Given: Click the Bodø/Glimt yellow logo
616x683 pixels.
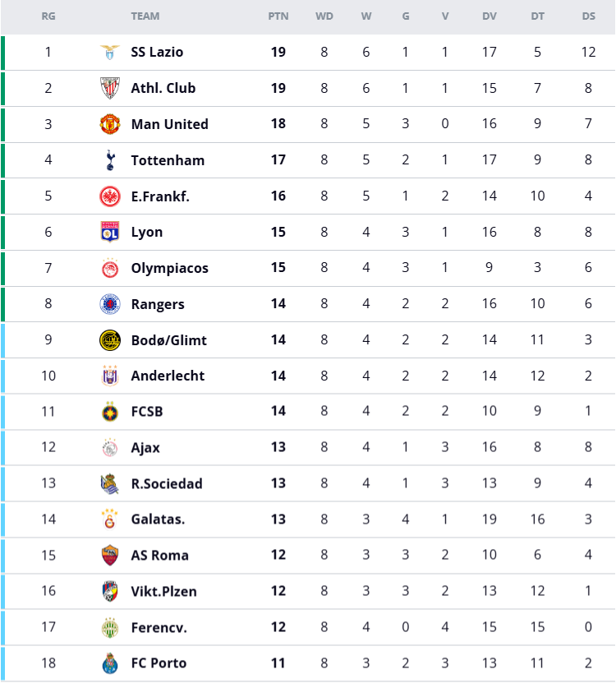Looking at the screenshot, I should 109,340.
